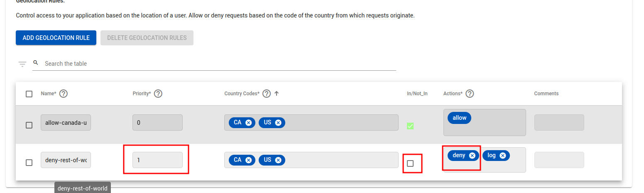Remove CA from the deny-rest-of-world row
Viewport: 644px width, 193px height.
pyautogui.click(x=248, y=160)
